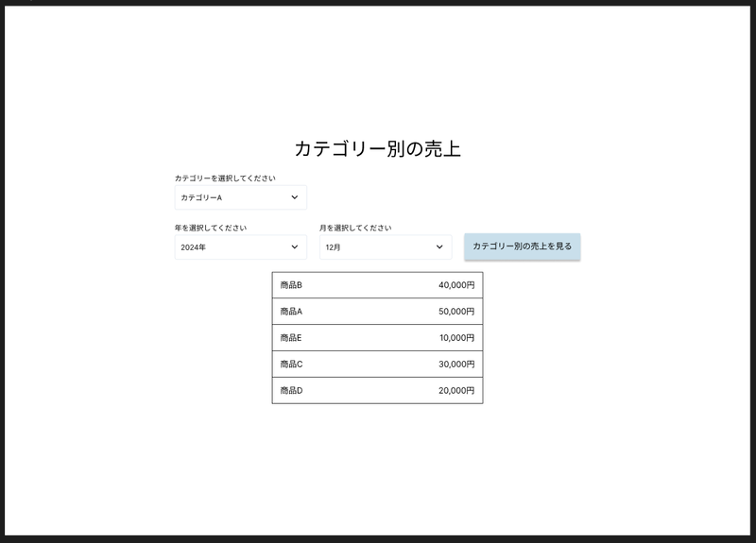
Task: Click the 40,000円 amount cell
Action: pyautogui.click(x=456, y=285)
